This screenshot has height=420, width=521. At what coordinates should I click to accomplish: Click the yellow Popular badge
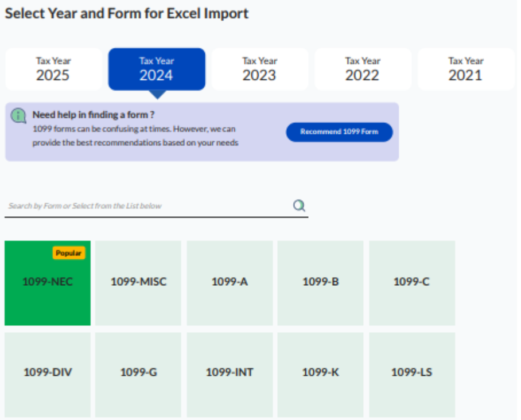click(x=69, y=253)
